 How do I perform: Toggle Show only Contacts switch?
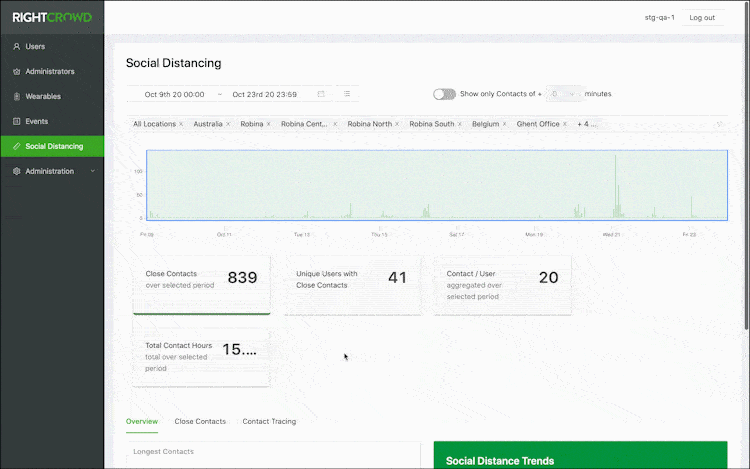[x=444, y=94]
